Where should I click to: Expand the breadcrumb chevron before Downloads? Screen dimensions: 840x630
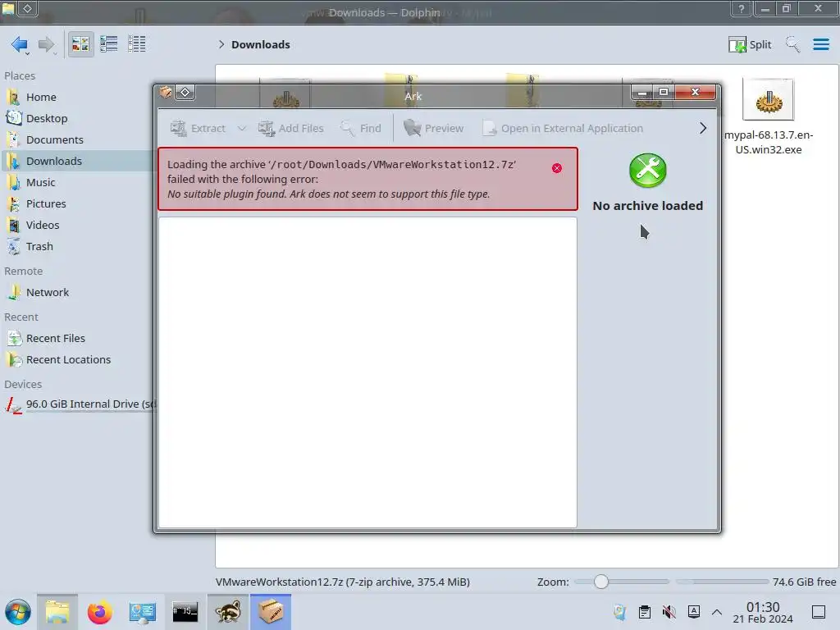click(221, 44)
